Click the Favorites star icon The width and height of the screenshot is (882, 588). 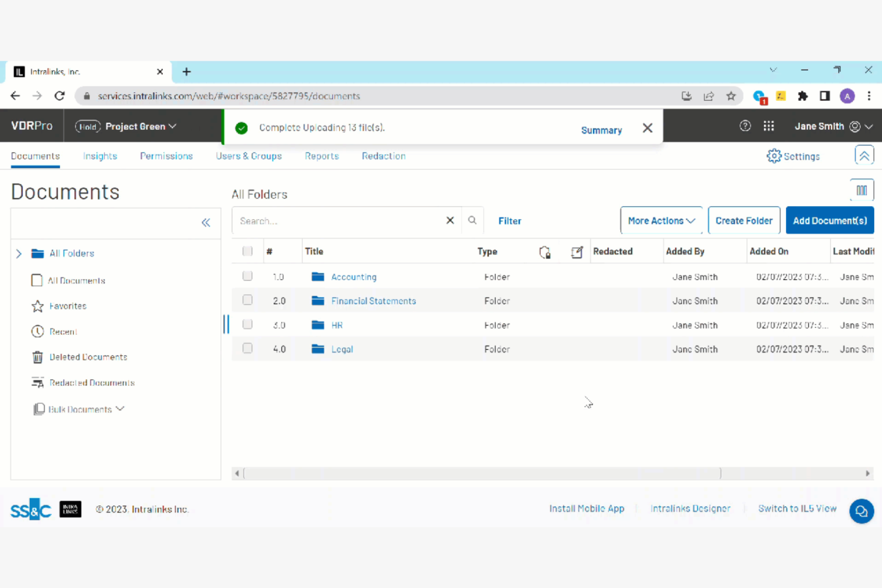click(37, 306)
